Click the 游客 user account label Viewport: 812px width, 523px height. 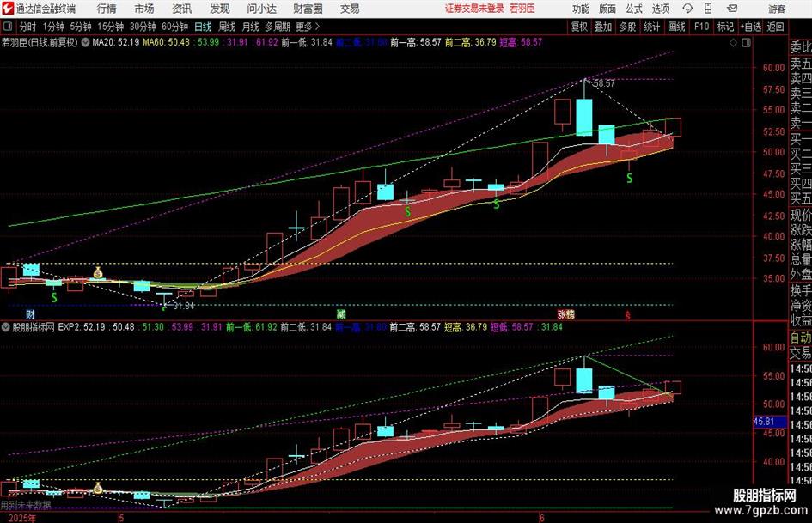(777, 9)
